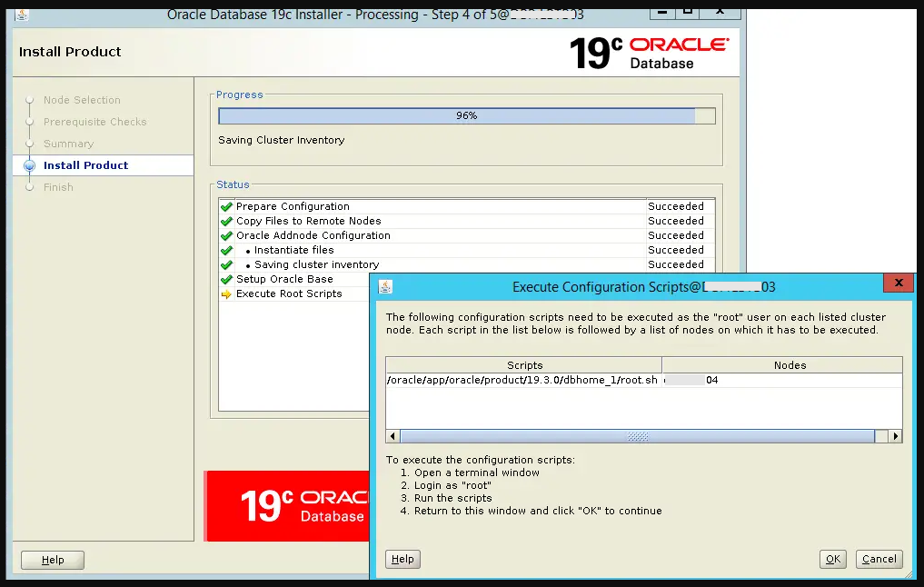Select the Prepare Configuration status row
Image resolution: width=924 pixels, height=587 pixels.
coord(467,206)
